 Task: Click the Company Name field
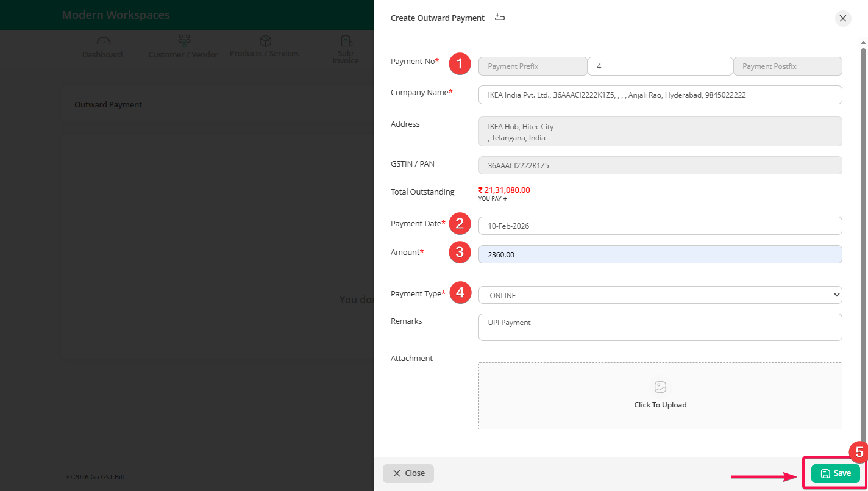[x=660, y=95]
